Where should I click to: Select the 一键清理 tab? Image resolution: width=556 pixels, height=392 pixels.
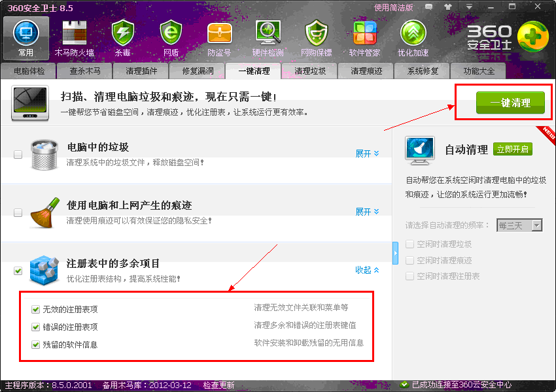[x=254, y=71]
